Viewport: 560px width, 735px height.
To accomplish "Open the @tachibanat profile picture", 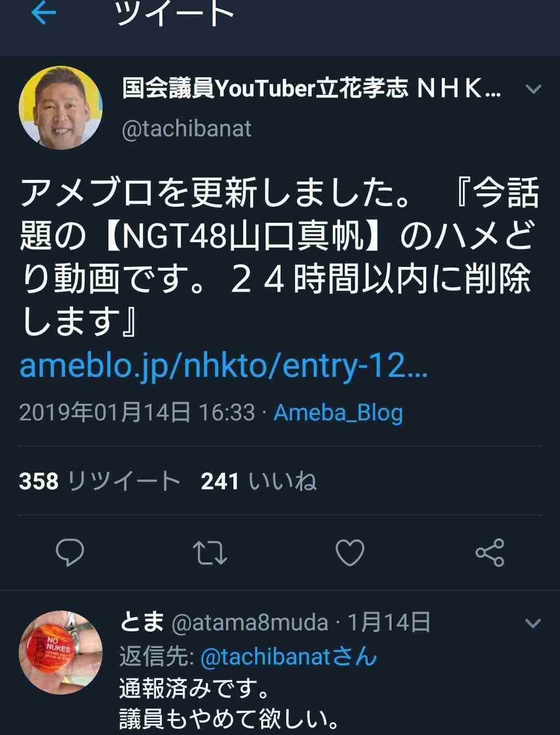I will coord(61,108).
